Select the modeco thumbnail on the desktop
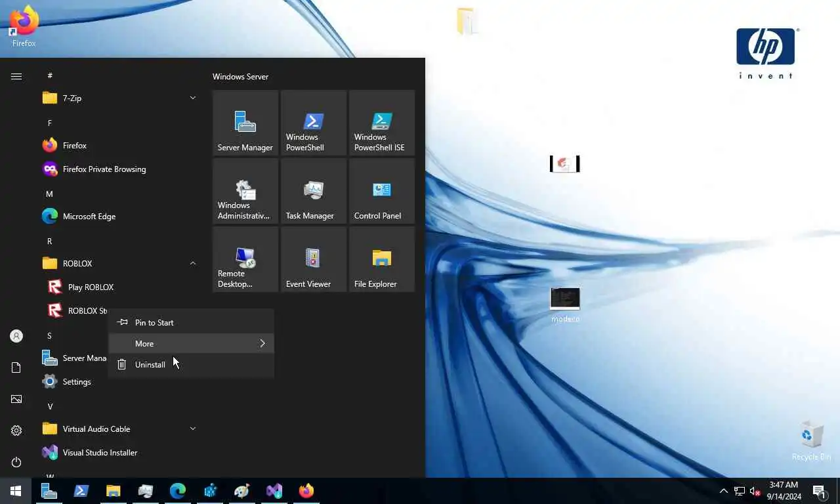The image size is (840, 504). 565,305
